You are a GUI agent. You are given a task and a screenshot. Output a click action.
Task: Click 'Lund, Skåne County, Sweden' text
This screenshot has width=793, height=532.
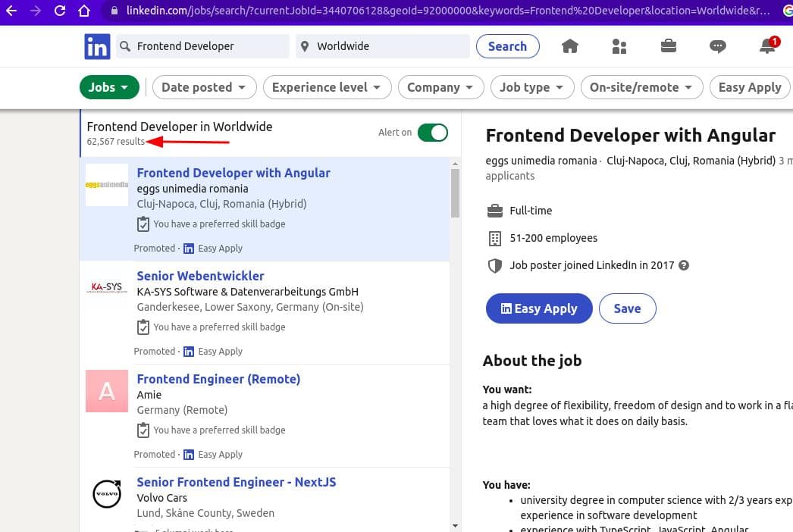pos(205,513)
